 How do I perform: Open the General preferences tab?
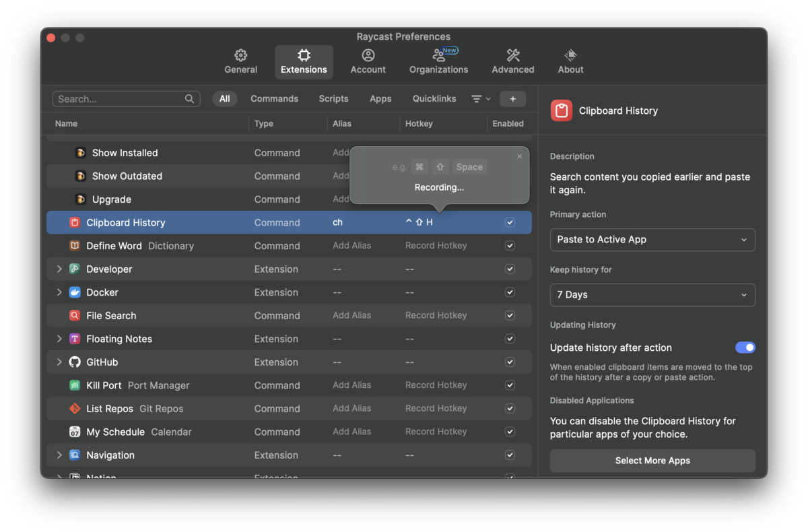240,61
